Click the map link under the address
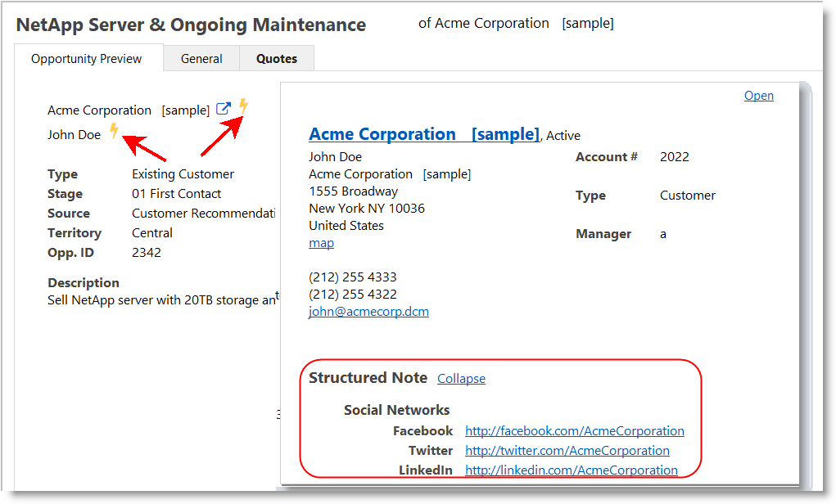The width and height of the screenshot is (836, 504). 321,243
